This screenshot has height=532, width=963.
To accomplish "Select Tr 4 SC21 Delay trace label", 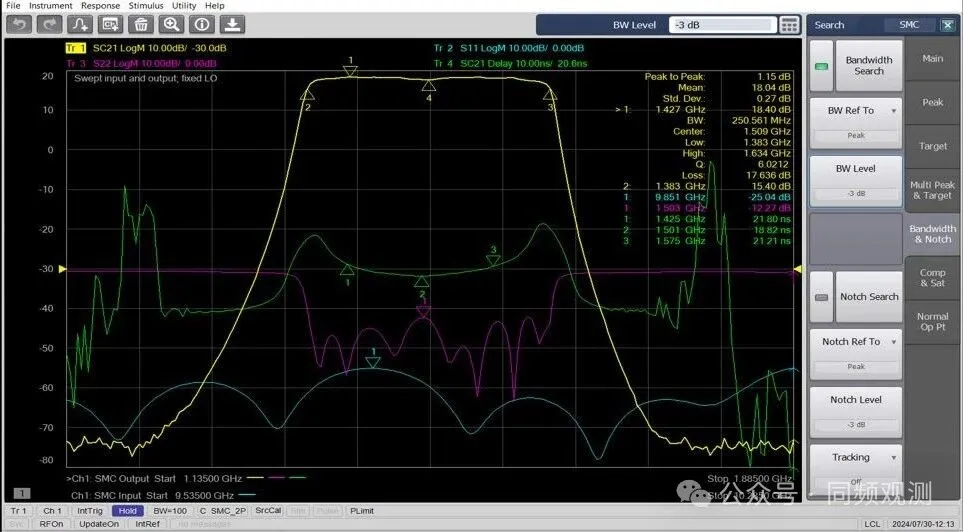I will pos(510,63).
